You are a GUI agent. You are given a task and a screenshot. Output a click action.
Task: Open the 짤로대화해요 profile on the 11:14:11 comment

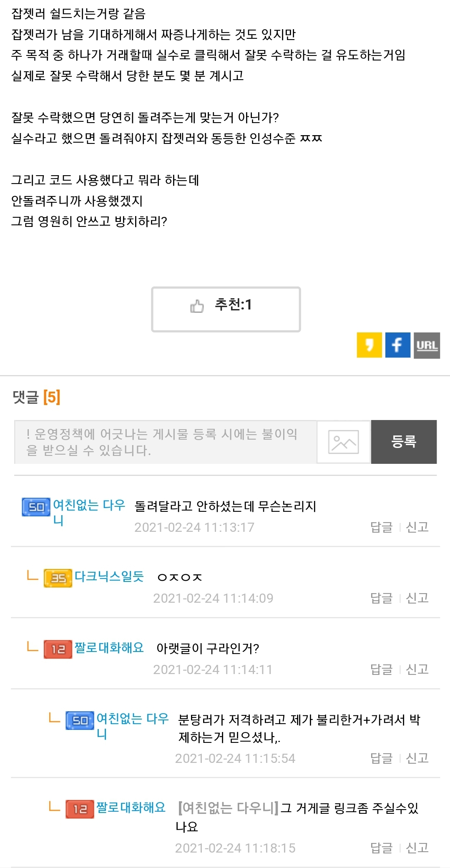(109, 648)
